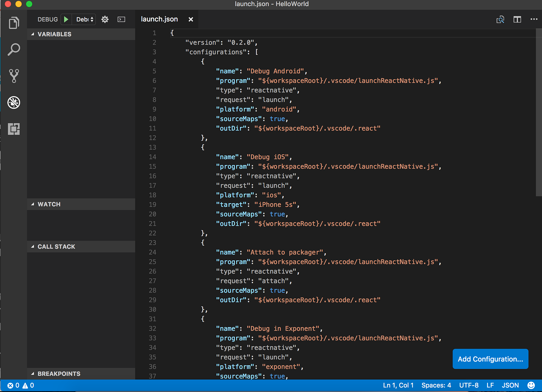This screenshot has height=392, width=542.
Task: Collapse the VARIABLES section
Action: tap(54, 34)
